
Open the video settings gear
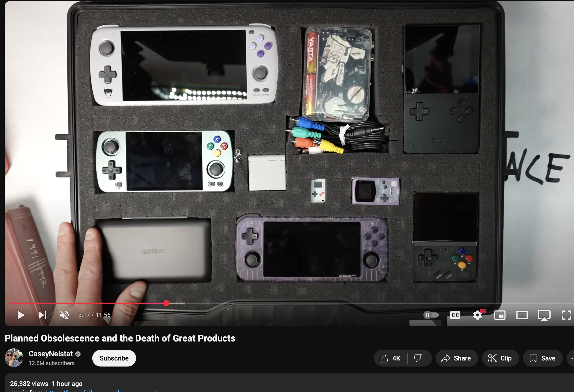pyautogui.click(x=477, y=315)
